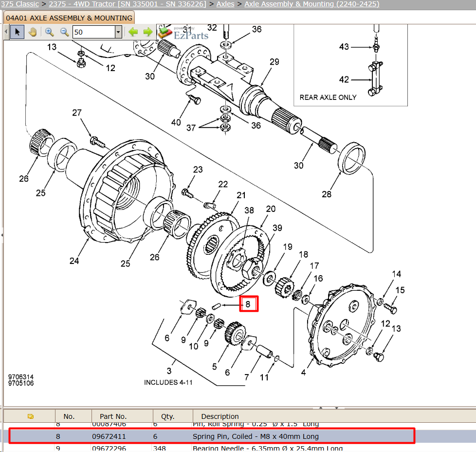Viewport: 476px width, 452px height.
Task: Open the zoom level dropdown arrow
Action: point(118,32)
